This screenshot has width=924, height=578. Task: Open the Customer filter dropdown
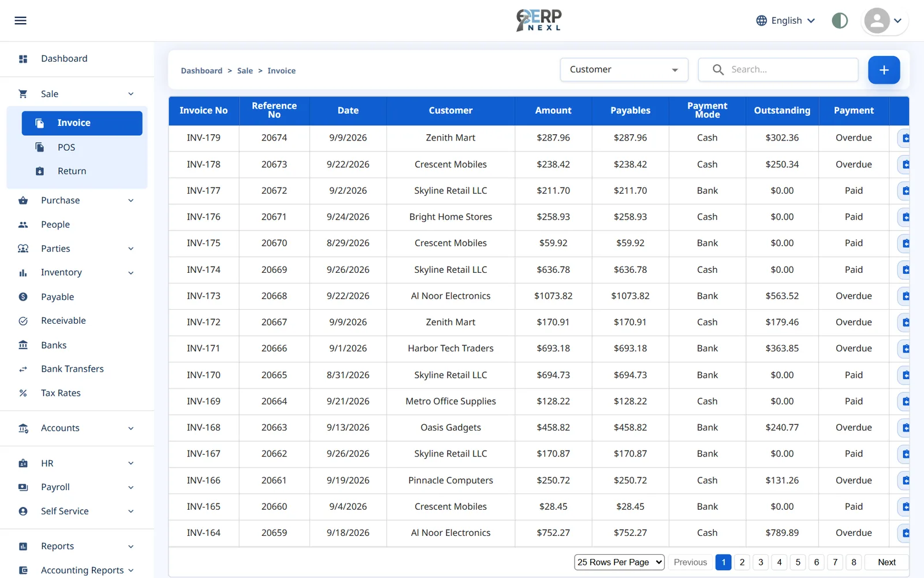[x=624, y=69]
